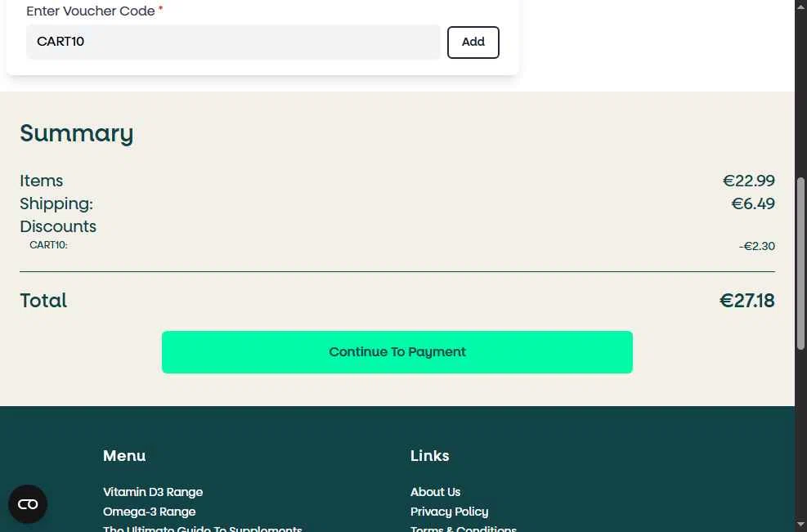The image size is (807, 532).
Task: Select the Items price €22.99
Action: [749, 181]
